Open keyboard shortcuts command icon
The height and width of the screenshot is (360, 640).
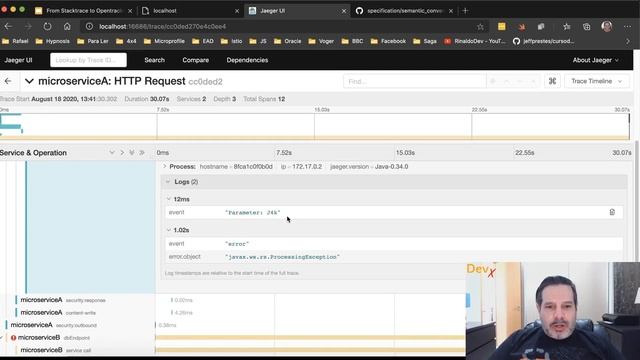tap(552, 81)
